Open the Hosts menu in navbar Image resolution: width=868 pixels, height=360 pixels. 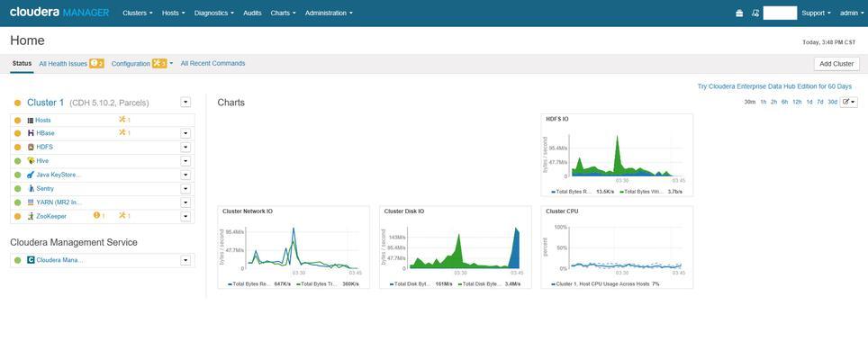(173, 13)
